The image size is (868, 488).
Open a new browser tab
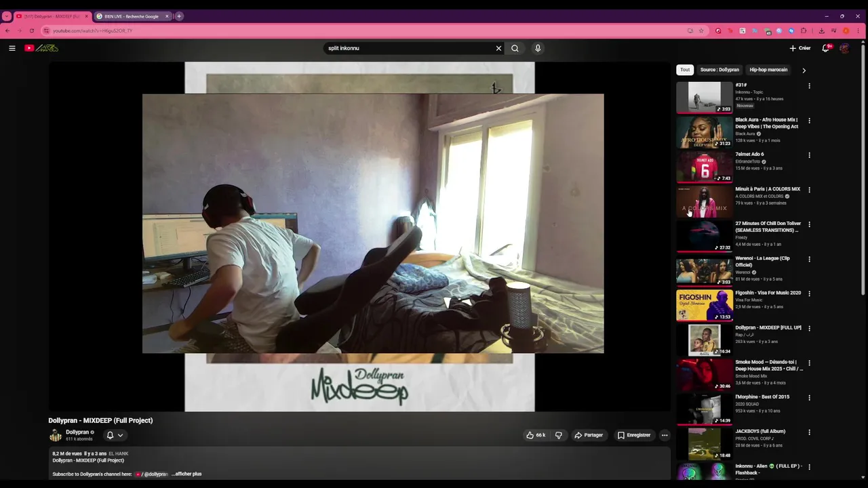(x=179, y=16)
